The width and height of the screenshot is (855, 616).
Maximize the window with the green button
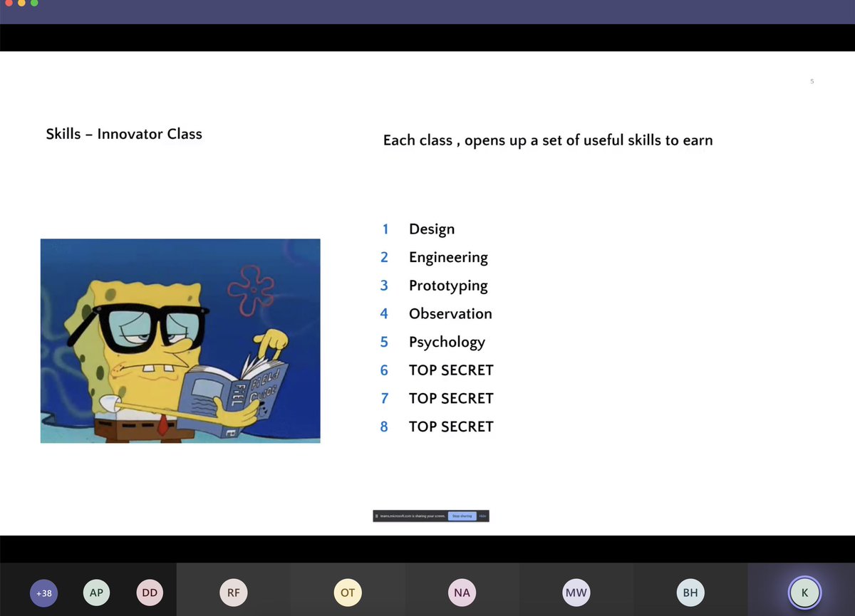coord(34,4)
